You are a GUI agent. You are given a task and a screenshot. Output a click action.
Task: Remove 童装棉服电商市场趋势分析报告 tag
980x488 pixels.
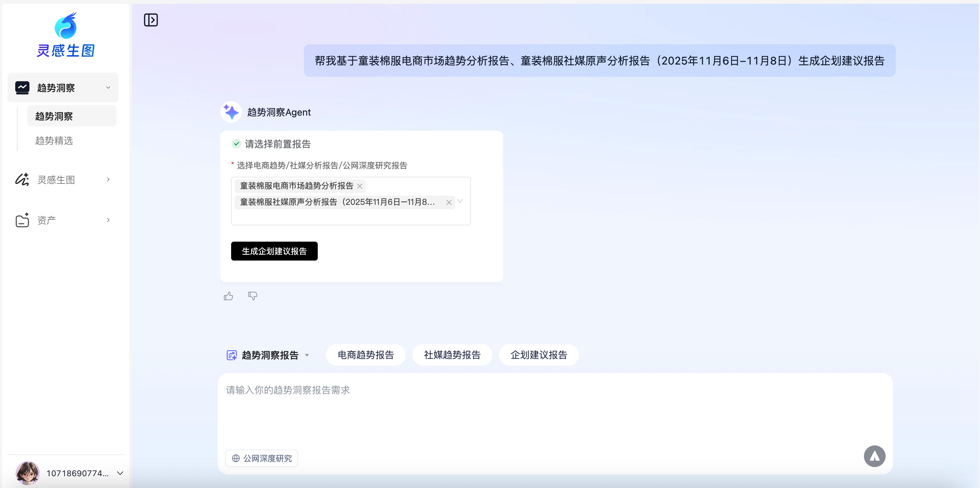click(x=359, y=186)
